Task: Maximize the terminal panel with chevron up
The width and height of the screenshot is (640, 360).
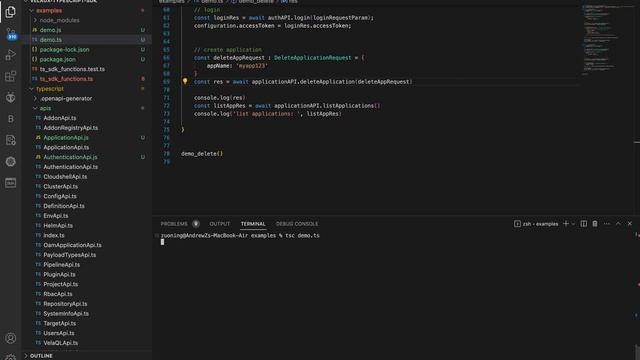Action: coord(618,224)
